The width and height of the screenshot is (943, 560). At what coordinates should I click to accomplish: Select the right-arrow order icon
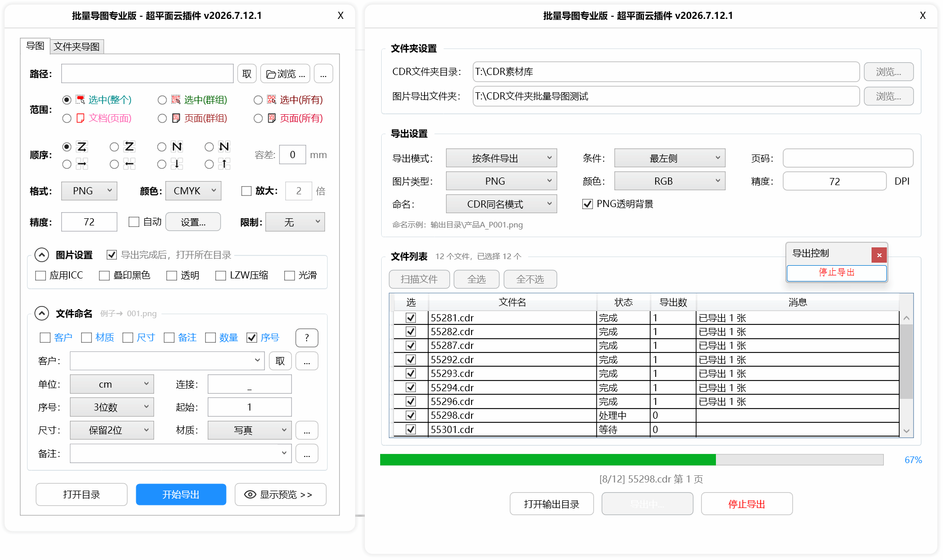click(82, 164)
